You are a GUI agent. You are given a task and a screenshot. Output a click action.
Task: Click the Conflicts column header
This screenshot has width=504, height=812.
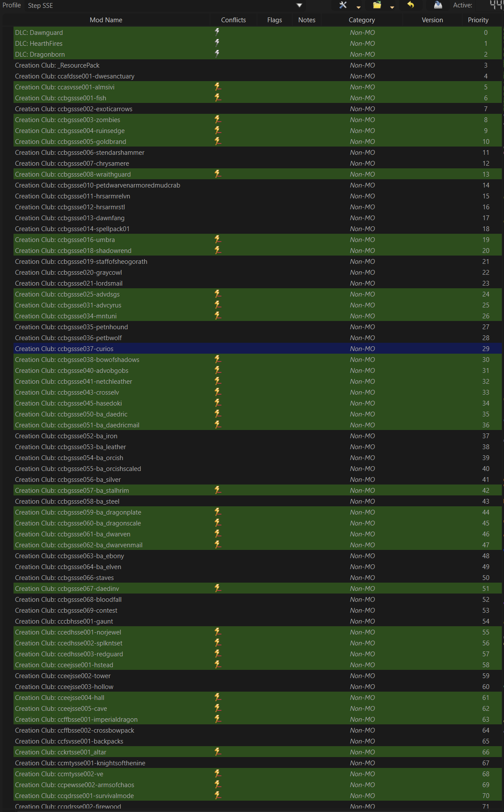(x=233, y=20)
